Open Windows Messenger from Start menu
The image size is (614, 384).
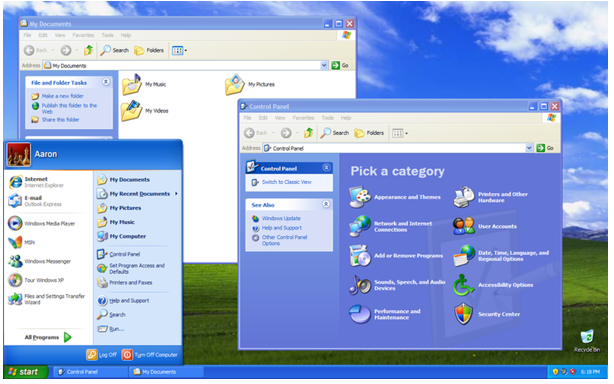[x=40, y=261]
